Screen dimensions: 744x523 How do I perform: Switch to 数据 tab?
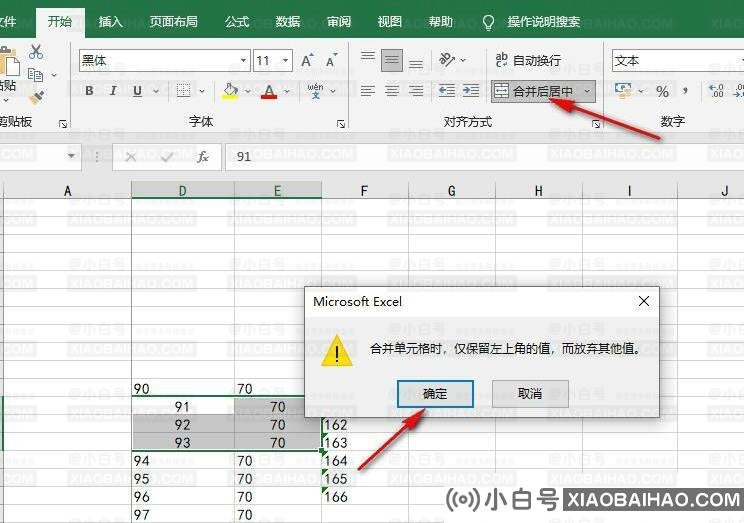click(288, 22)
